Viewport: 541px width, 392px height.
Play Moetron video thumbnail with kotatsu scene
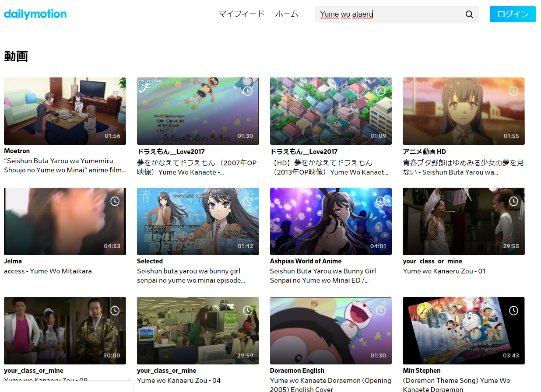[65, 111]
